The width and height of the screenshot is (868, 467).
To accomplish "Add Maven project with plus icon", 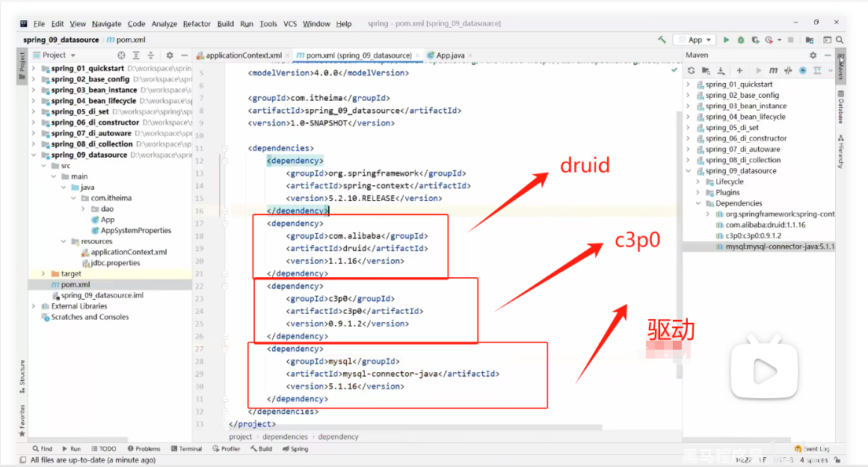I will [739, 70].
